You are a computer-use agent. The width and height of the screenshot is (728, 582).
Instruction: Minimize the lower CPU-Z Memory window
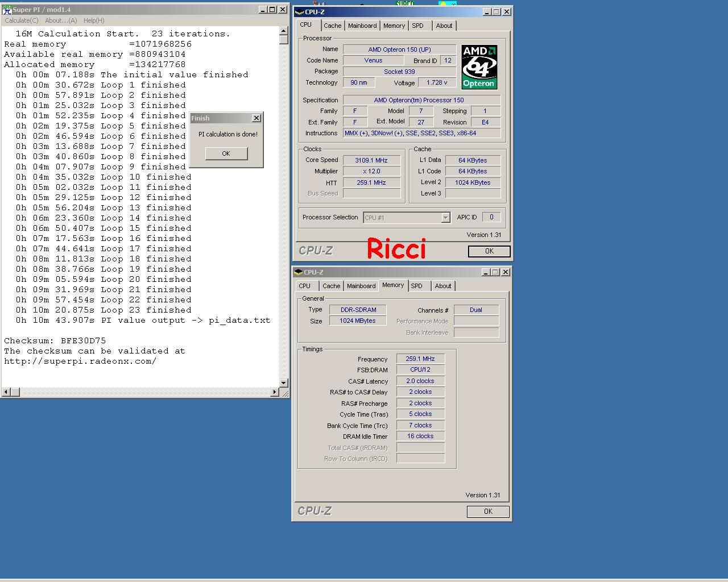pyautogui.click(x=486, y=272)
